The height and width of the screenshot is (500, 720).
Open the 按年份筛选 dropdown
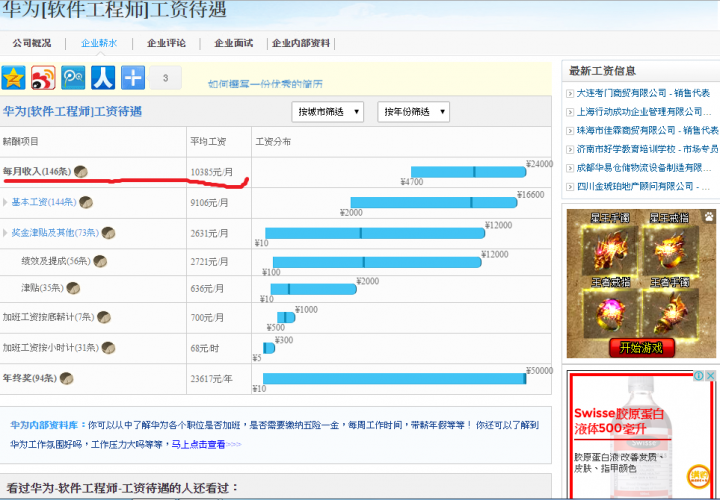coord(413,112)
